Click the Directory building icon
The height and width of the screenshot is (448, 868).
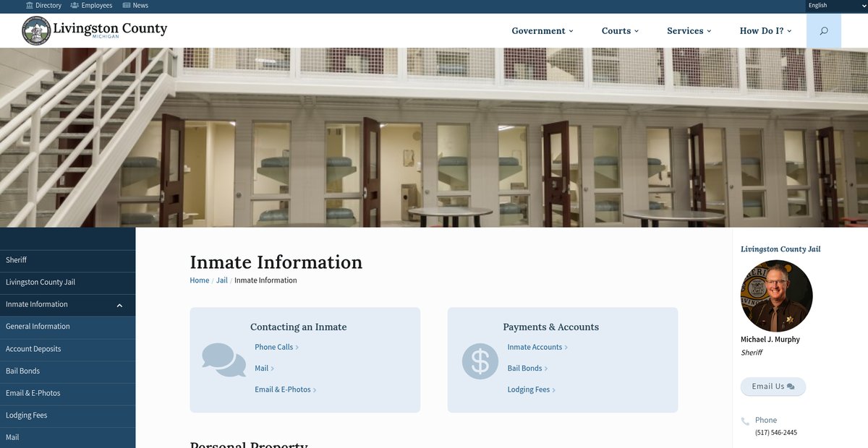(x=30, y=5)
